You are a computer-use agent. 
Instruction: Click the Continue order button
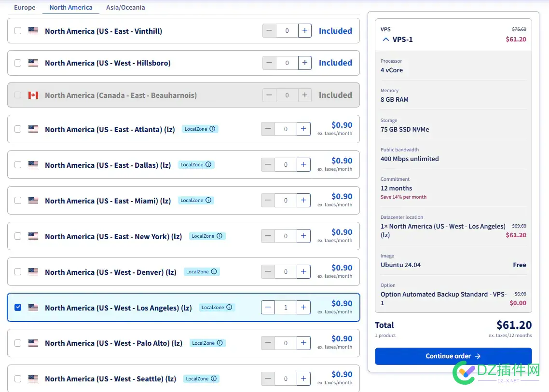[453, 356]
